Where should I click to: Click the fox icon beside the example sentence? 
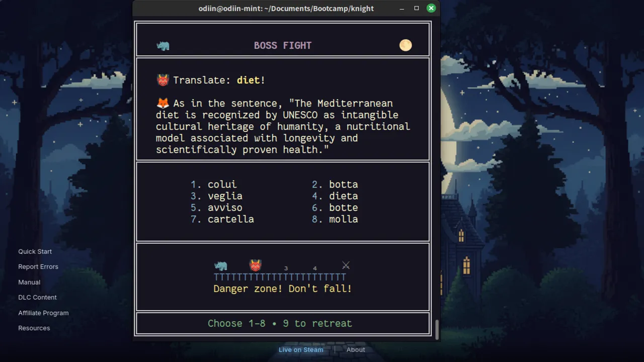[163, 103]
